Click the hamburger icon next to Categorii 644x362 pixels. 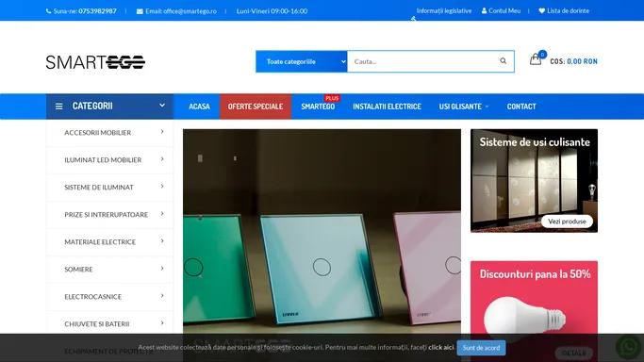pos(59,107)
